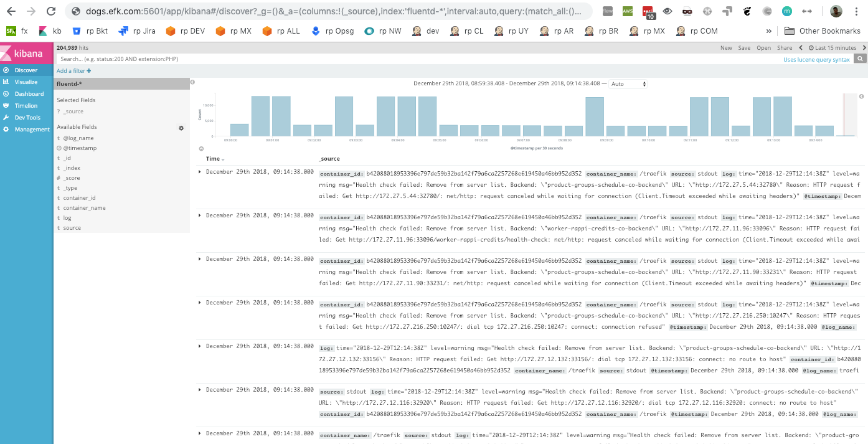Click the _type field
868x444 pixels.
(70, 188)
